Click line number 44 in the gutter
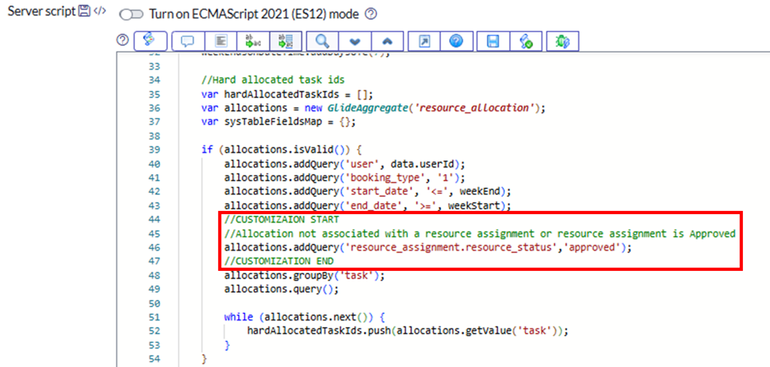The height and width of the screenshot is (367, 770). (154, 219)
